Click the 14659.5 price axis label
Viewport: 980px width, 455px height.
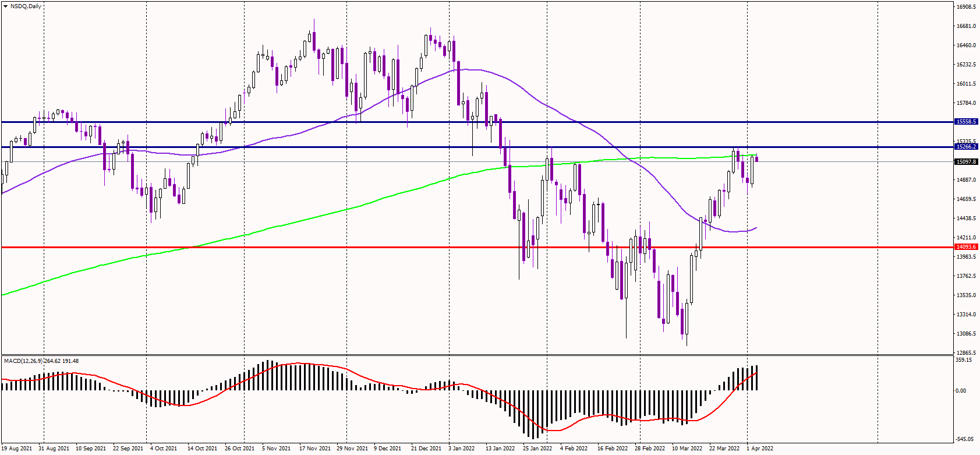(966, 199)
